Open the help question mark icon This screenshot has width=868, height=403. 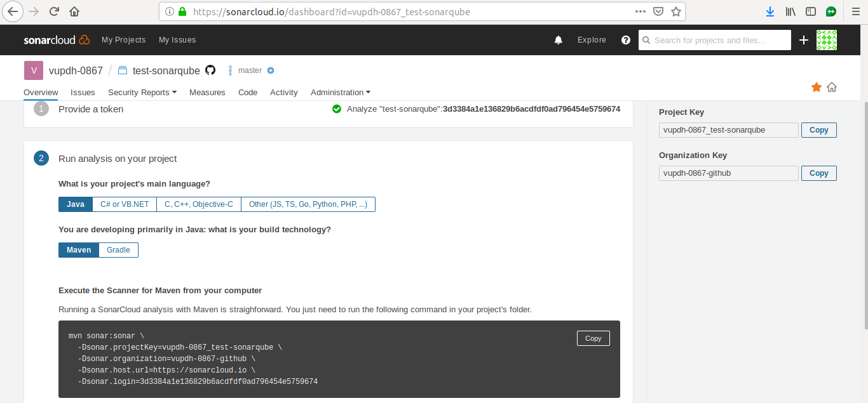(626, 40)
